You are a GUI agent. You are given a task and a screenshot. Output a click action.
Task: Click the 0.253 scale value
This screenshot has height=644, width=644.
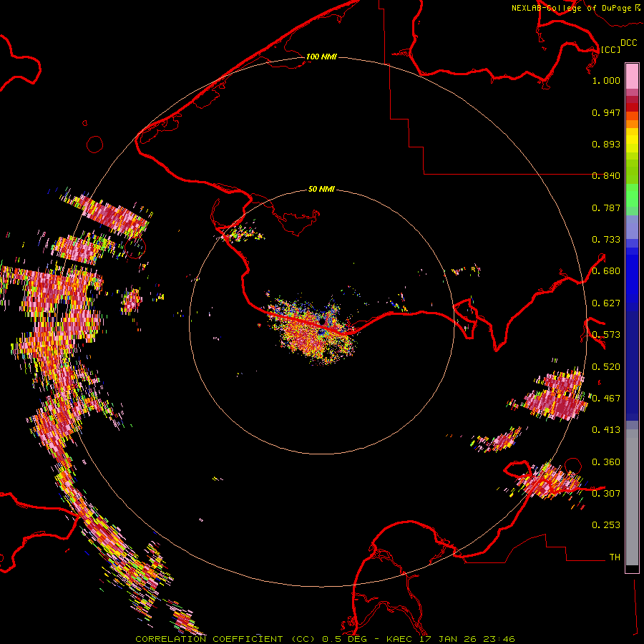[606, 525]
